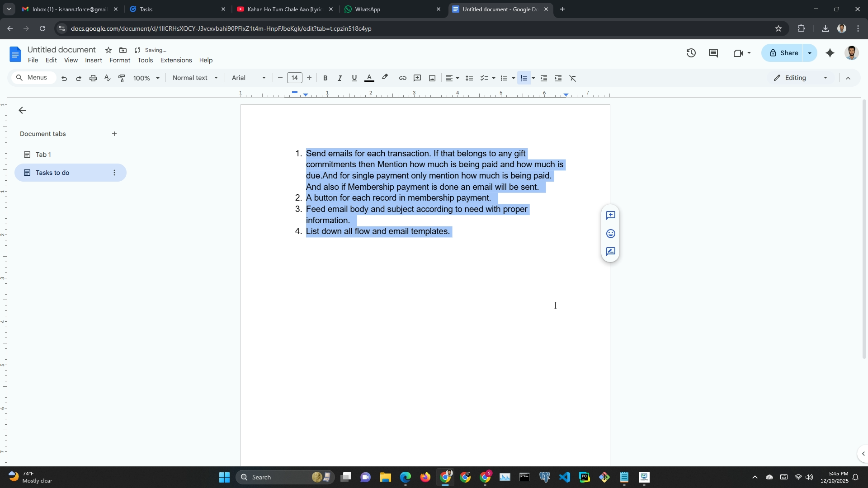Image resolution: width=868 pixels, height=488 pixels.
Task: Expand the Normal text style dropdown
Action: (x=195, y=78)
